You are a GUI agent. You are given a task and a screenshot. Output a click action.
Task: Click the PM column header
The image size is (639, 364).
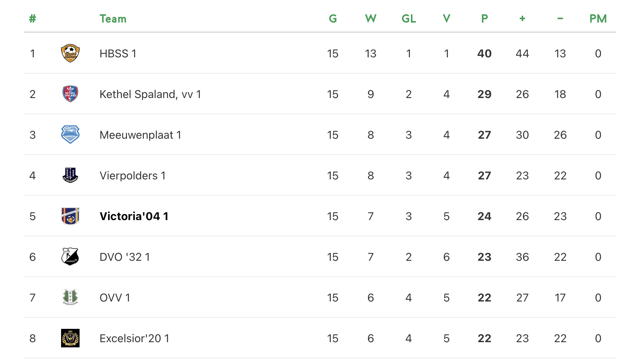[x=598, y=19]
